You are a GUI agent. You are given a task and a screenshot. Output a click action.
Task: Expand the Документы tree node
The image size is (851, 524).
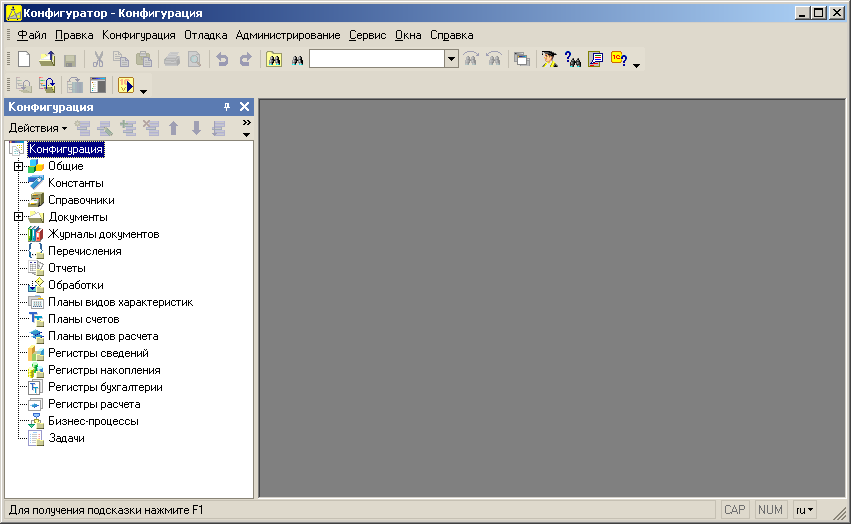18,217
